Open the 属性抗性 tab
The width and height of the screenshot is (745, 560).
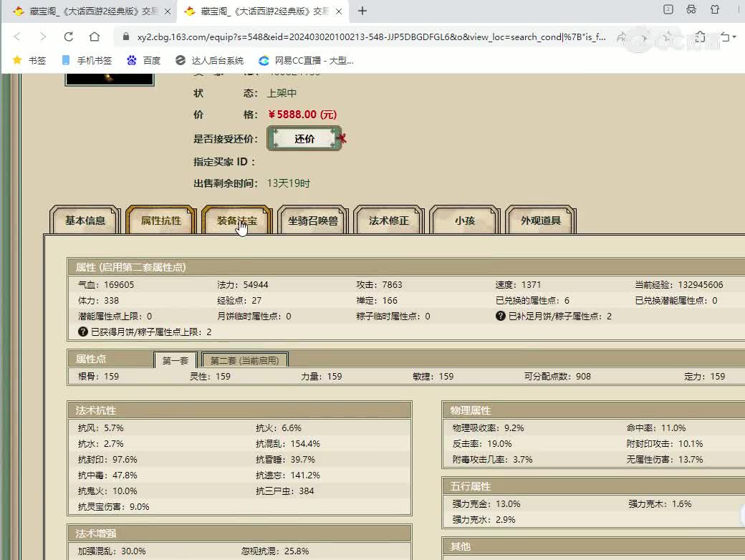click(161, 221)
